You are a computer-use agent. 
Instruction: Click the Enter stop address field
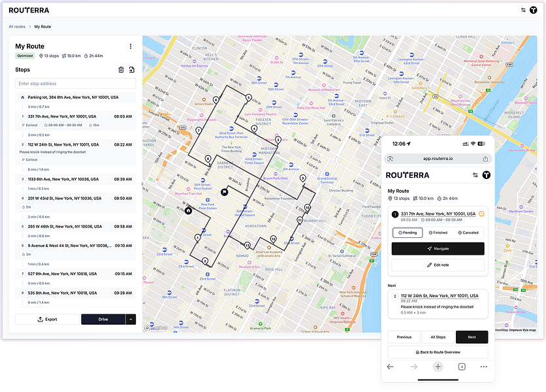click(x=76, y=84)
